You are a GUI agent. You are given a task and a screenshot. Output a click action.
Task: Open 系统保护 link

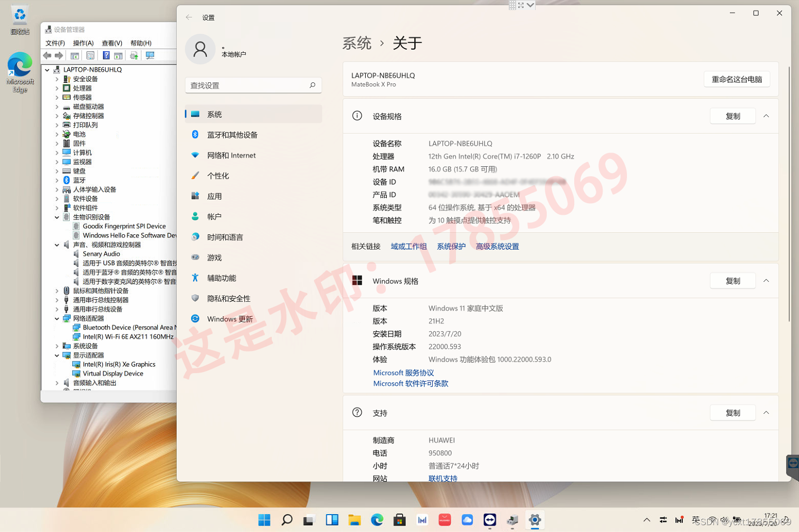pos(451,246)
